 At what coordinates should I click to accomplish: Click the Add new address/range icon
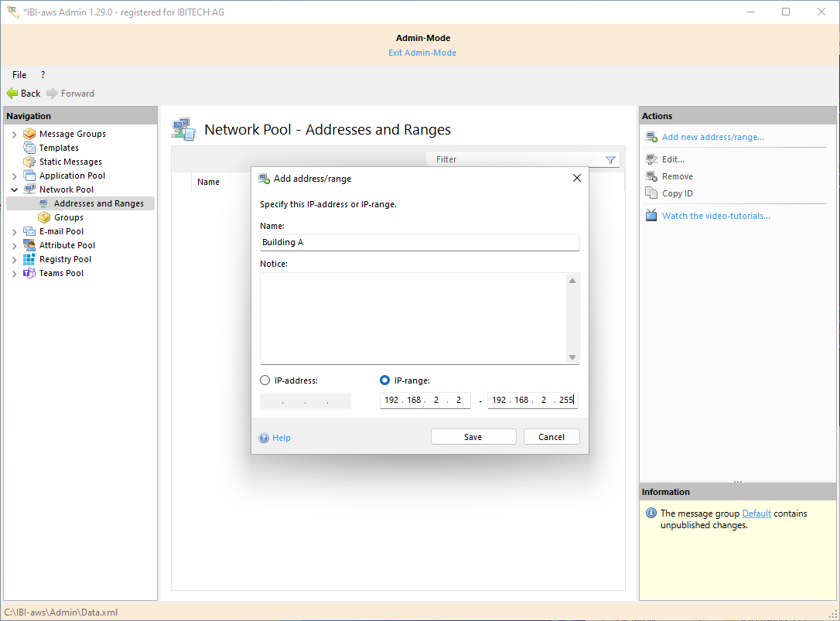(x=651, y=138)
